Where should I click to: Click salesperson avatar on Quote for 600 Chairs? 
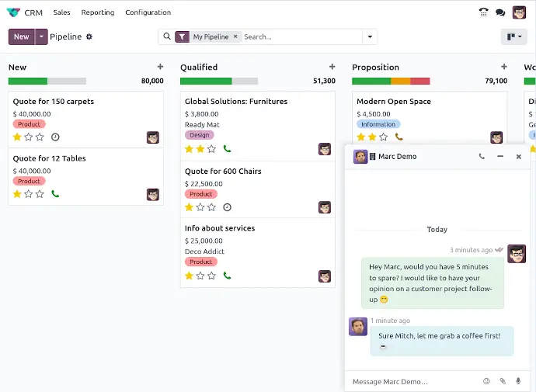point(325,207)
